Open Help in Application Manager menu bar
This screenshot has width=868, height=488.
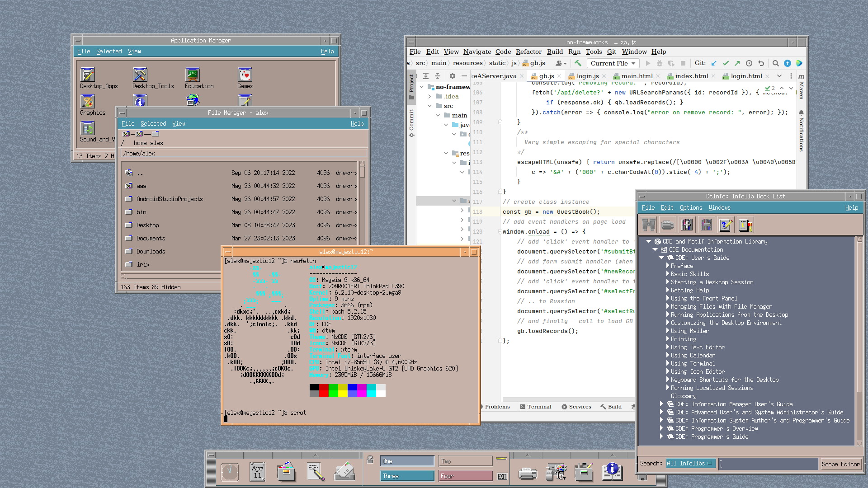pos(327,51)
